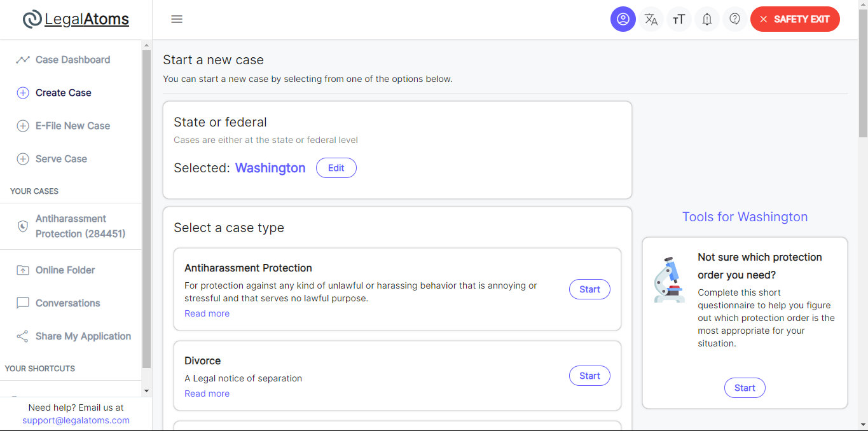Read more about Divorce
This screenshot has width=868, height=431.
(207, 393)
